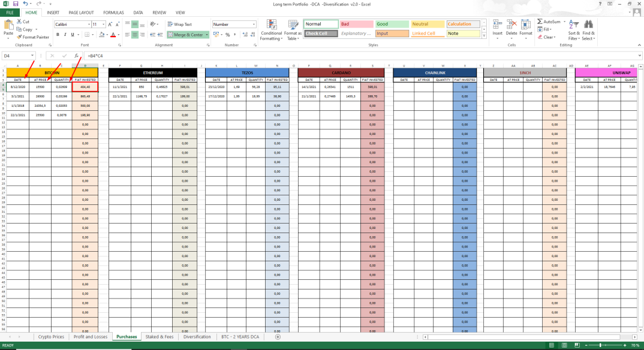This screenshot has width=644, height=350.
Task: Click the Find & Select binoculars icon
Action: click(588, 25)
